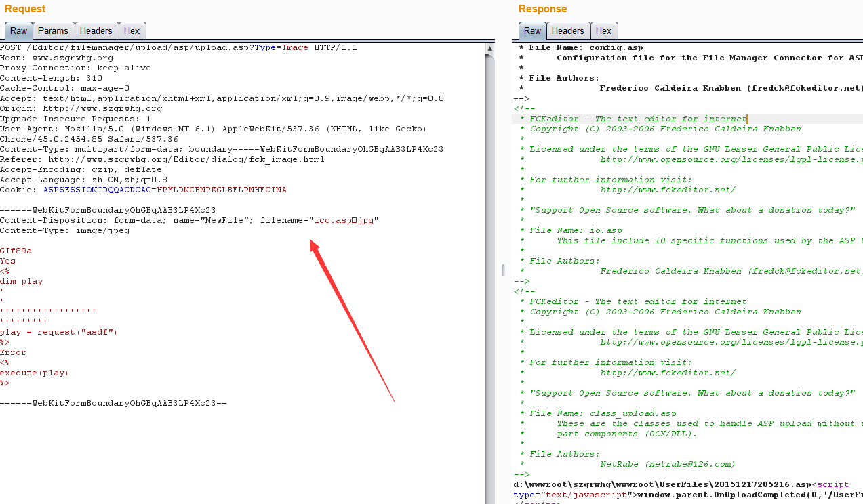Click the Content-Disposition form-data line
This screenshot has height=504, width=863.
click(189, 220)
